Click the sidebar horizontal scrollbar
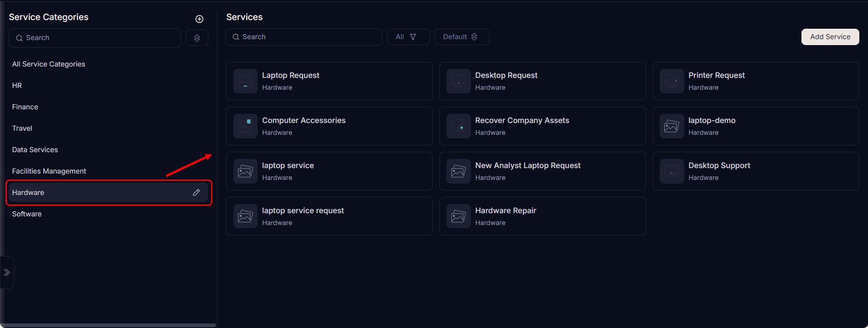 pos(108,325)
